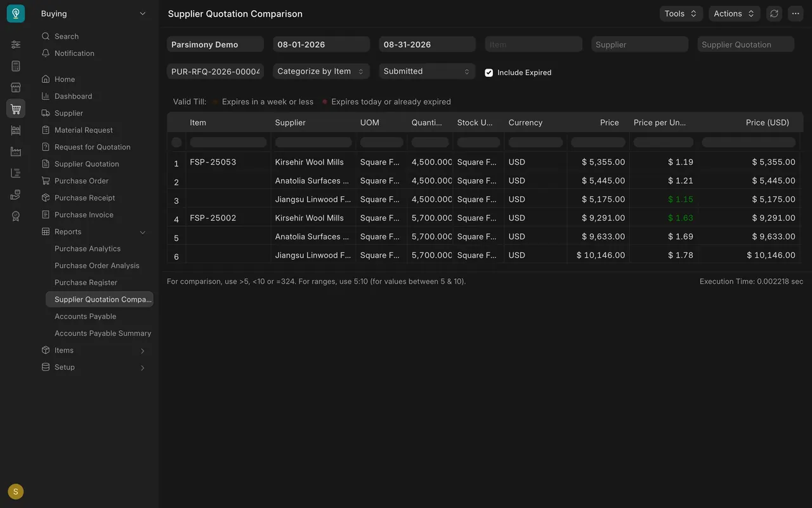Open the Actions dropdown
Screen dimensions: 812x508
tap(735, 13)
